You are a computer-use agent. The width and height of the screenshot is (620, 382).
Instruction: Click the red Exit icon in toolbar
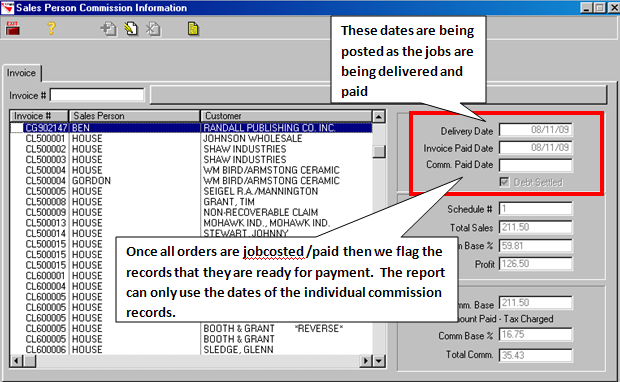[x=13, y=28]
